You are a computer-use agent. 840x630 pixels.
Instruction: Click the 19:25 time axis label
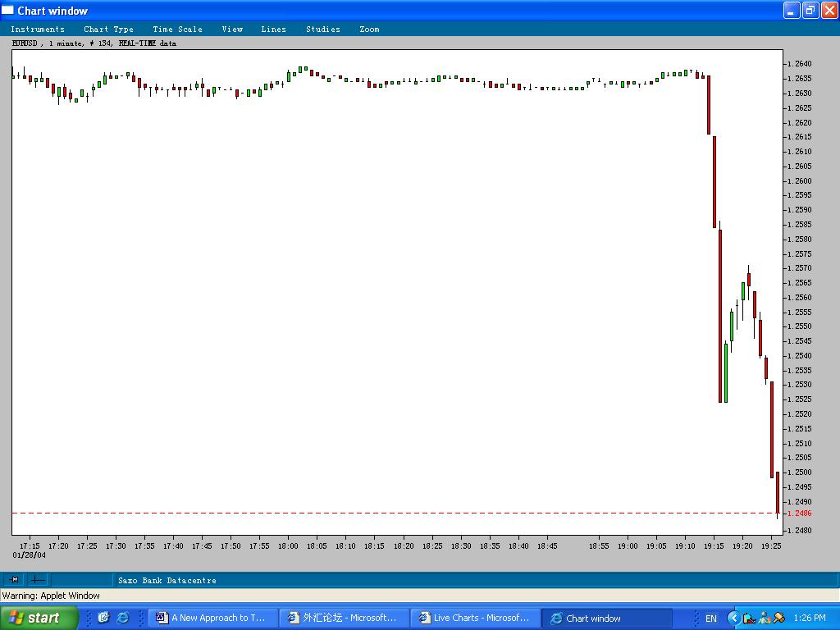point(771,546)
